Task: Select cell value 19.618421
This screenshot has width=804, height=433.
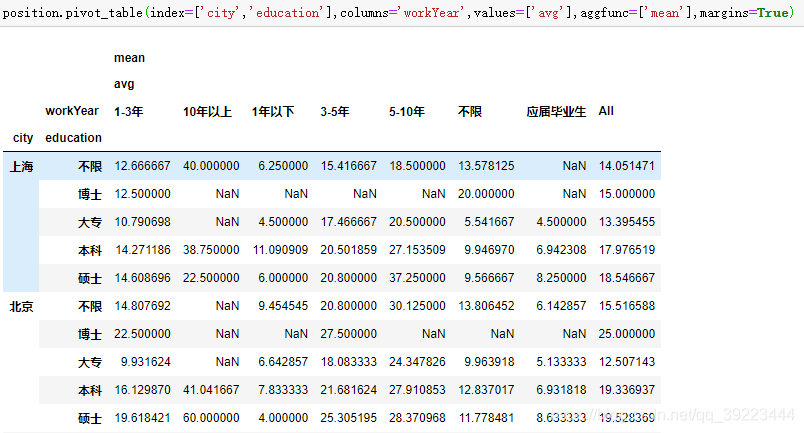Action: [142, 418]
